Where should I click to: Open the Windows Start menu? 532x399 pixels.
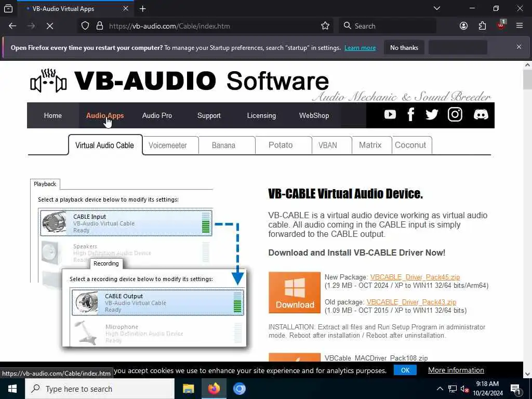(x=12, y=389)
